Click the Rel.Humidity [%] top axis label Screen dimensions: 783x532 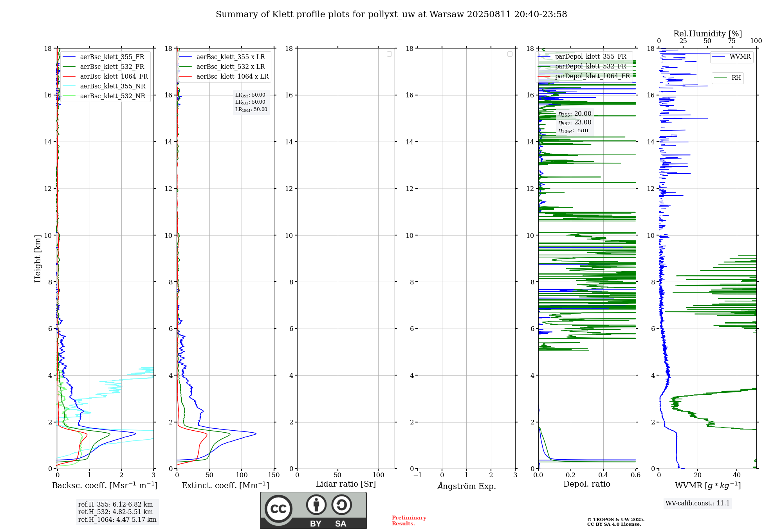tap(707, 34)
